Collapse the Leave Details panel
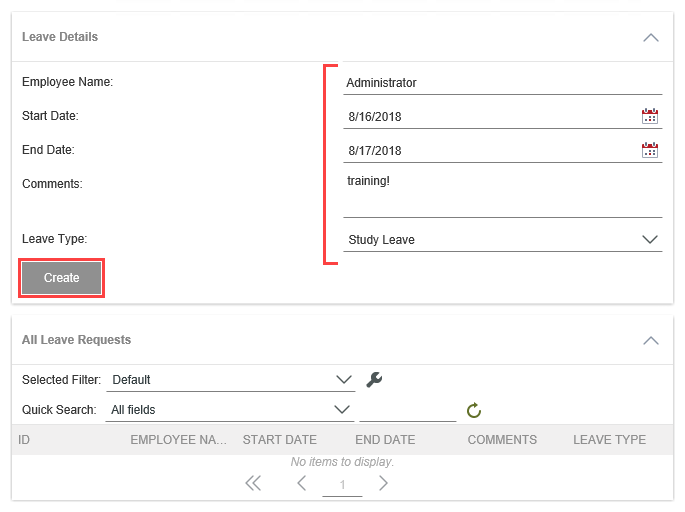685x512 pixels. 650,38
